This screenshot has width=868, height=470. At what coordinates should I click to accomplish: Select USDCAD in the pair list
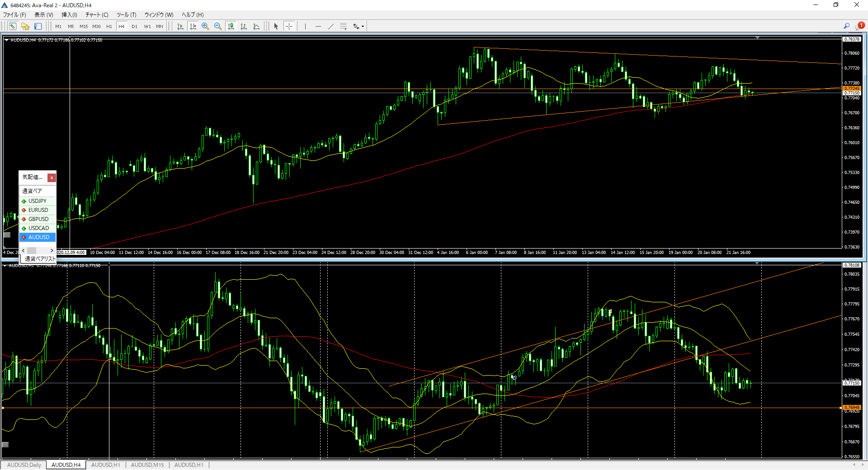(38, 228)
